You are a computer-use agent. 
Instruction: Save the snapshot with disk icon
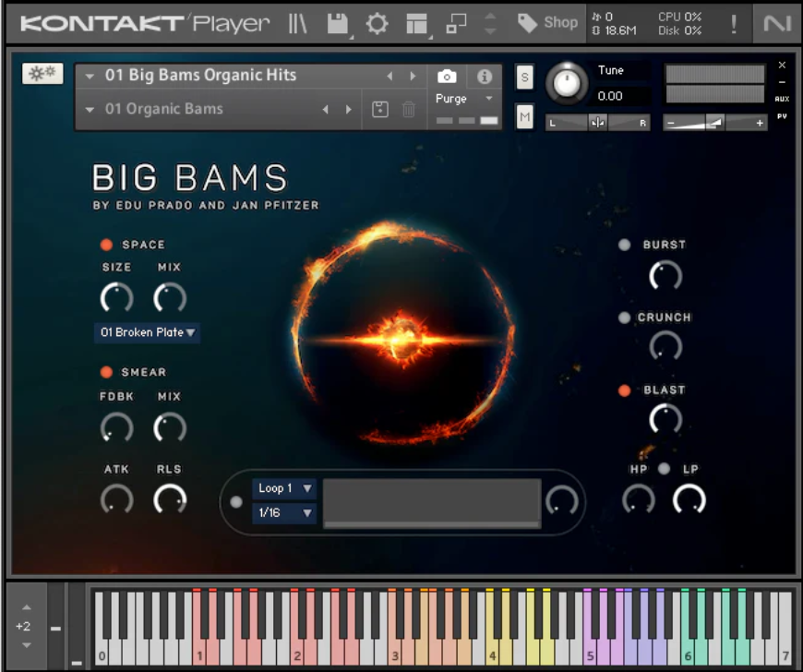(380, 109)
